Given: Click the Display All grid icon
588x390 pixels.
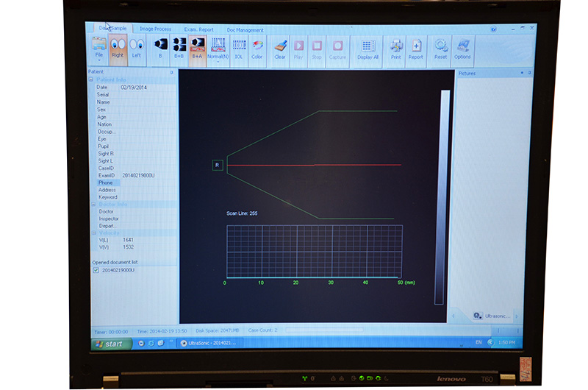Looking at the screenshot, I should 367,49.
